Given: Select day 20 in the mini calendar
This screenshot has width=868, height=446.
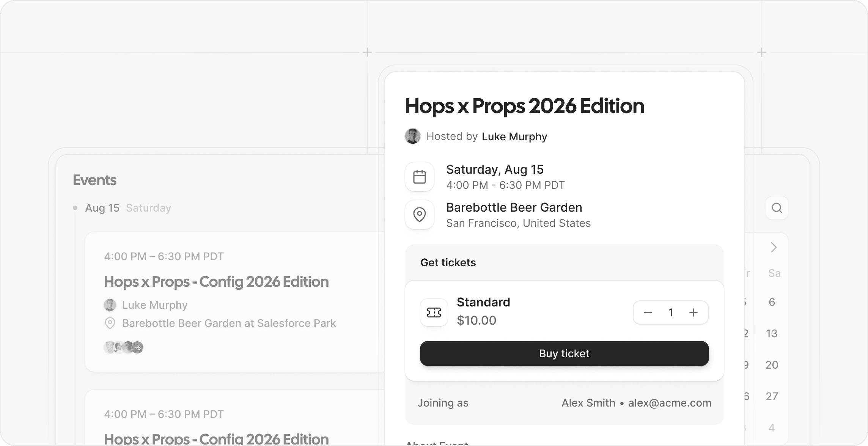Looking at the screenshot, I should coord(772,365).
